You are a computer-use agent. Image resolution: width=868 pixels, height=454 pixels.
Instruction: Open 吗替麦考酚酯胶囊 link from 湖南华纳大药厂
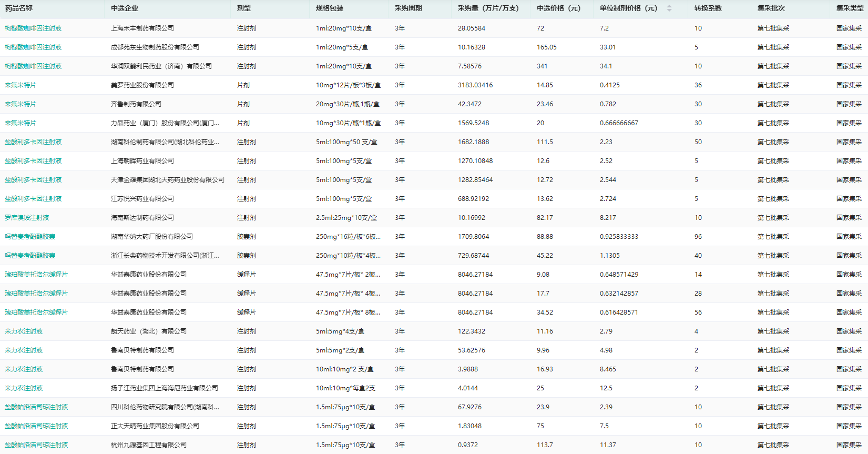(30, 237)
